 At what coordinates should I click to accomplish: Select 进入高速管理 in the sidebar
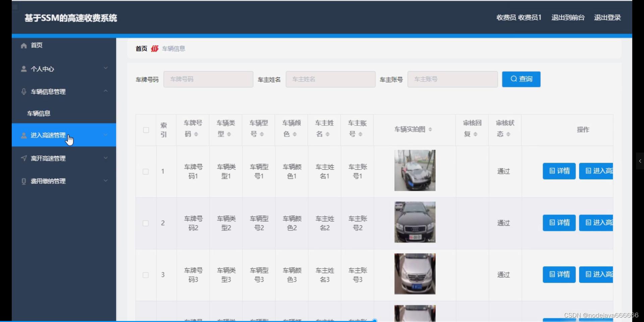(x=64, y=135)
